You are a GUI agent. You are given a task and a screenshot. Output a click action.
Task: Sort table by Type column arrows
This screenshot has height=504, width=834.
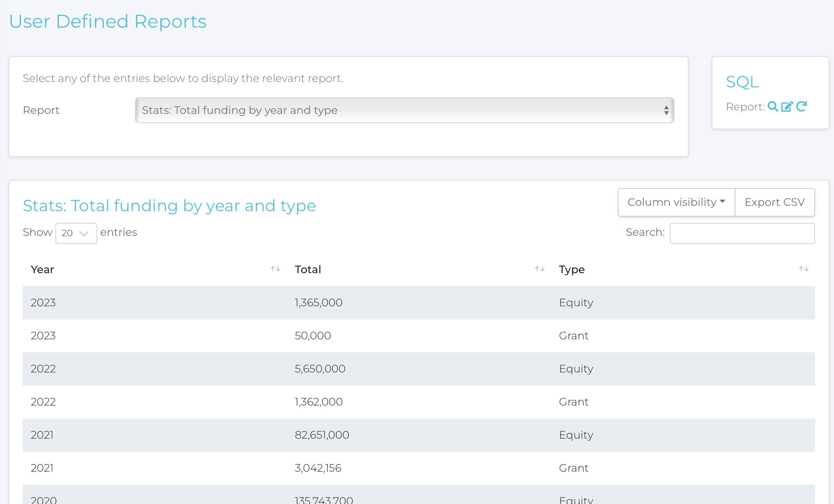pos(804,269)
